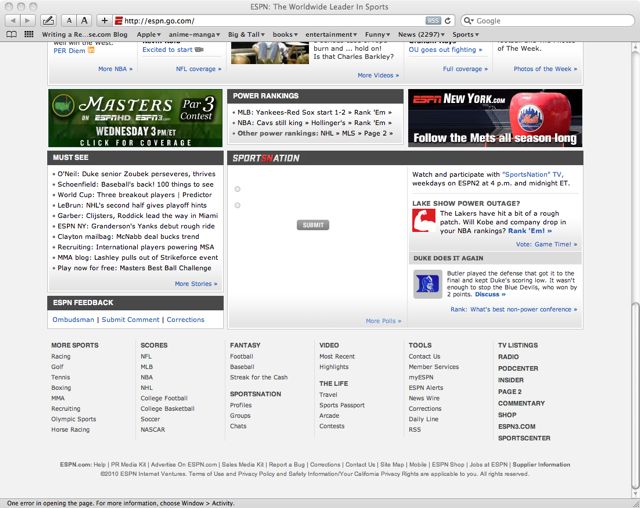The image size is (640, 508).
Task: Show all bookmarks with the book icon
Action: [11, 34]
